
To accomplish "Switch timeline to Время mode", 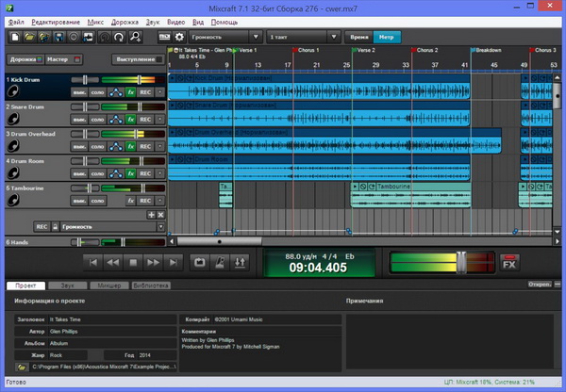I will (359, 37).
